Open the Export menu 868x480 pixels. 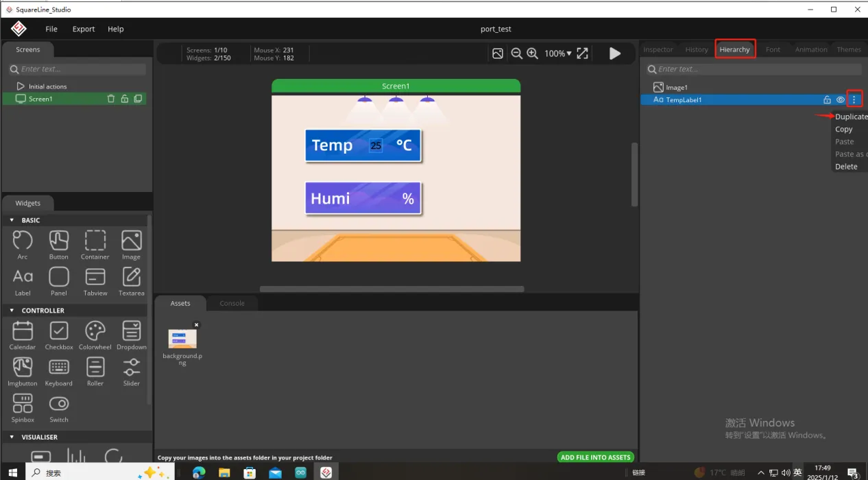click(84, 29)
